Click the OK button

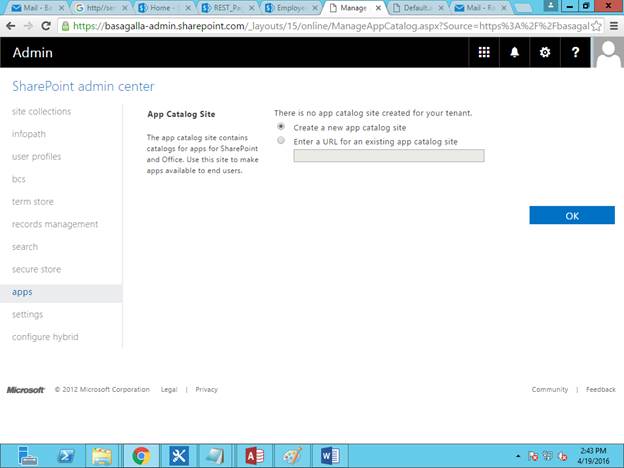click(x=572, y=215)
